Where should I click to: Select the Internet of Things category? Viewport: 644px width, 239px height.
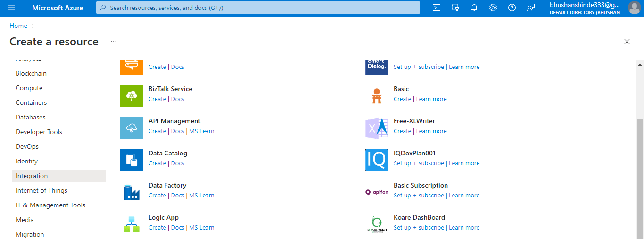pyautogui.click(x=41, y=190)
